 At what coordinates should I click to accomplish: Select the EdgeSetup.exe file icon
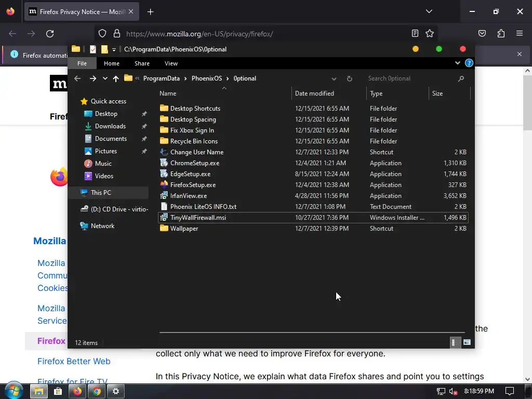coord(164,174)
